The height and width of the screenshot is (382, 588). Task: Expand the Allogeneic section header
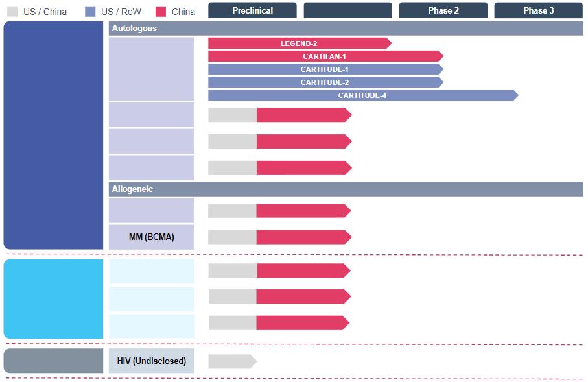346,189
